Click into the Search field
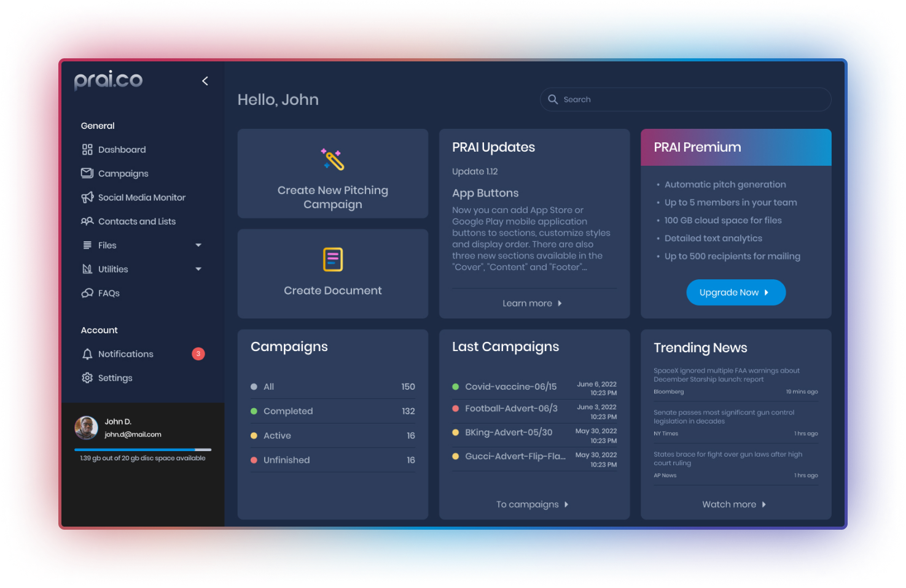Viewport: 906px width, 588px height. click(685, 99)
